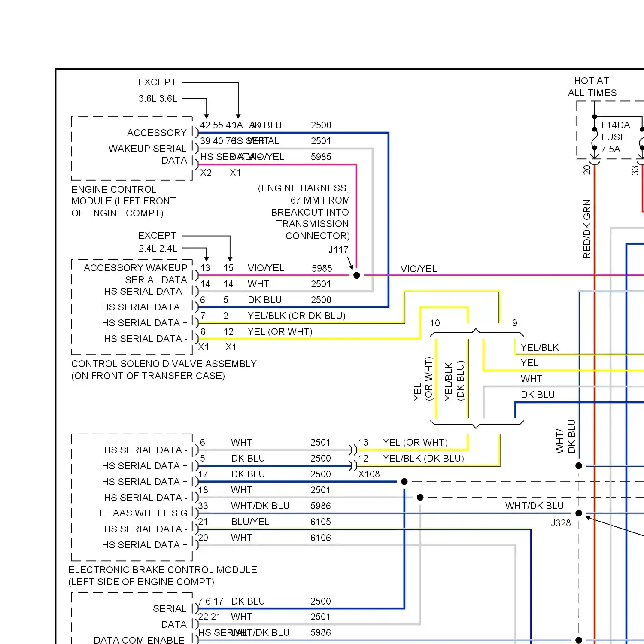Click fuse terminal number 20
Viewport: 644px width, 644px height.
point(587,170)
